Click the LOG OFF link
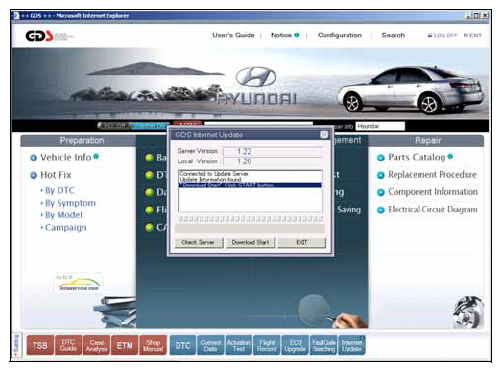The width and height of the screenshot is (501, 372). [x=442, y=35]
